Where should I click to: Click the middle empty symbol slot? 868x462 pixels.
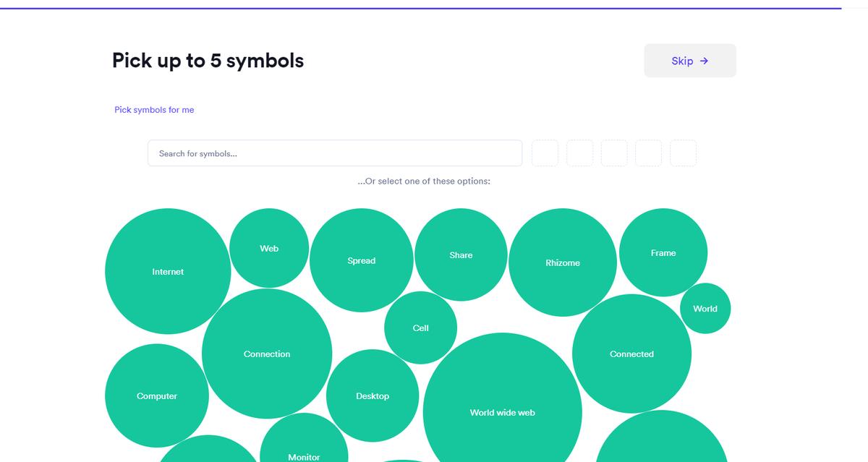pyautogui.click(x=614, y=153)
